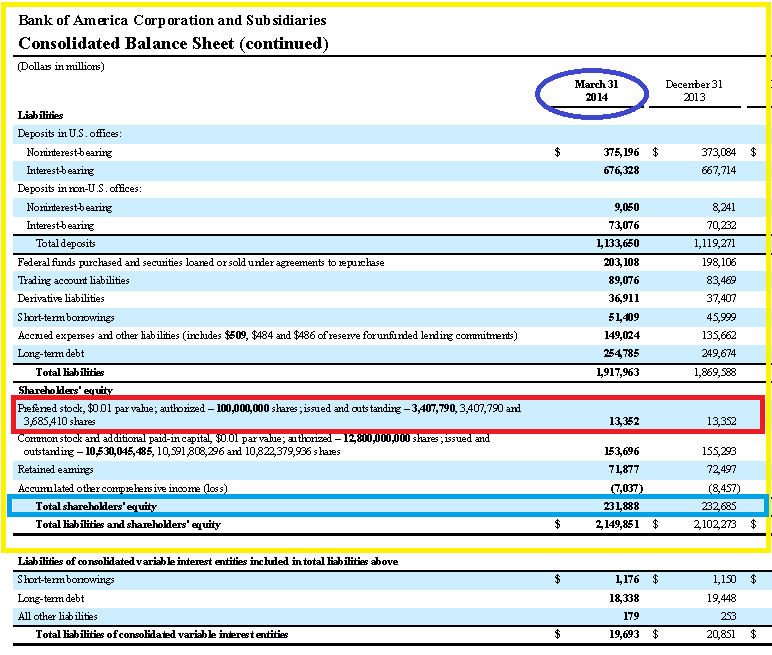Click the value 667,714
This screenshot has width=772, height=655.
click(718, 170)
